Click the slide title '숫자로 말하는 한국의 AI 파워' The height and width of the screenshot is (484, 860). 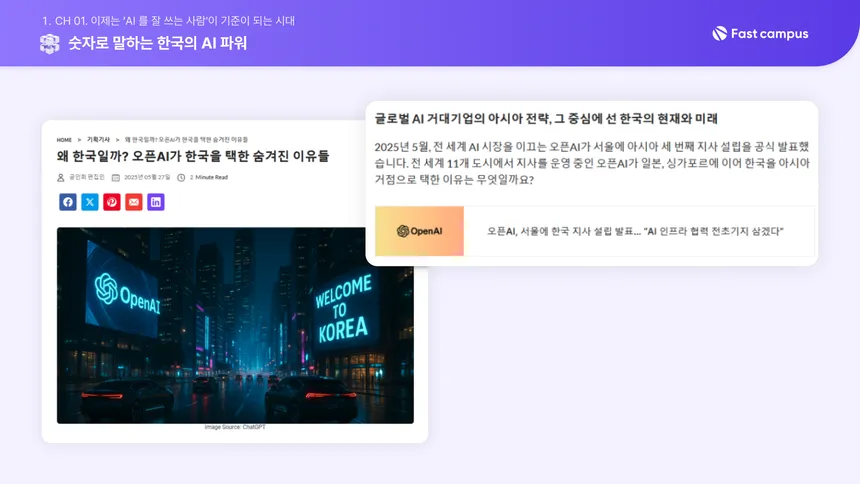coord(157,43)
